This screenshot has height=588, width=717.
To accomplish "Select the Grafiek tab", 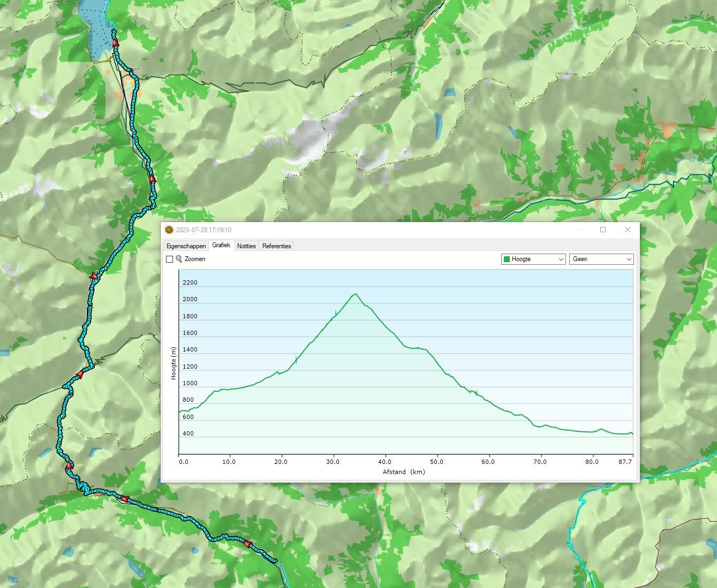I will coord(221,245).
